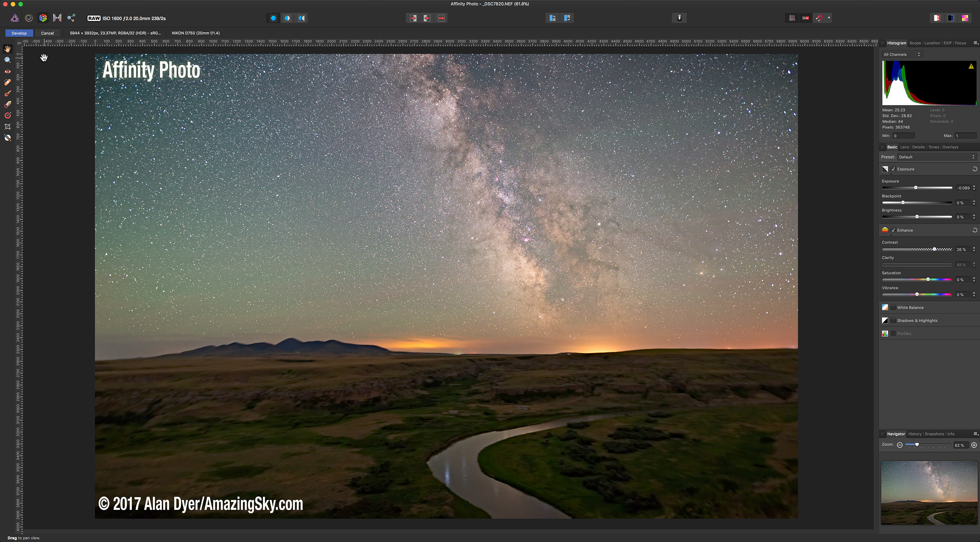The height and width of the screenshot is (542, 980).
Task: Enable split view mode
Action: (x=287, y=18)
